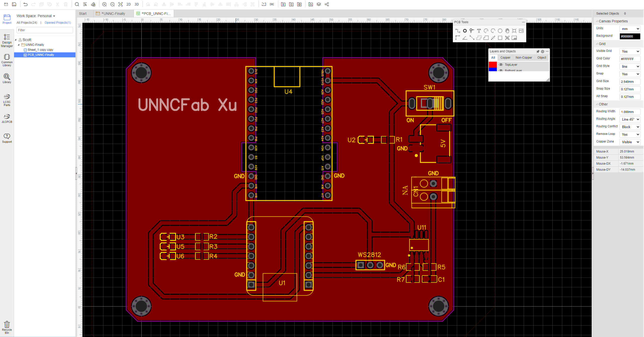
Task: Toggle TopLayer eye visibility
Action: point(501,65)
